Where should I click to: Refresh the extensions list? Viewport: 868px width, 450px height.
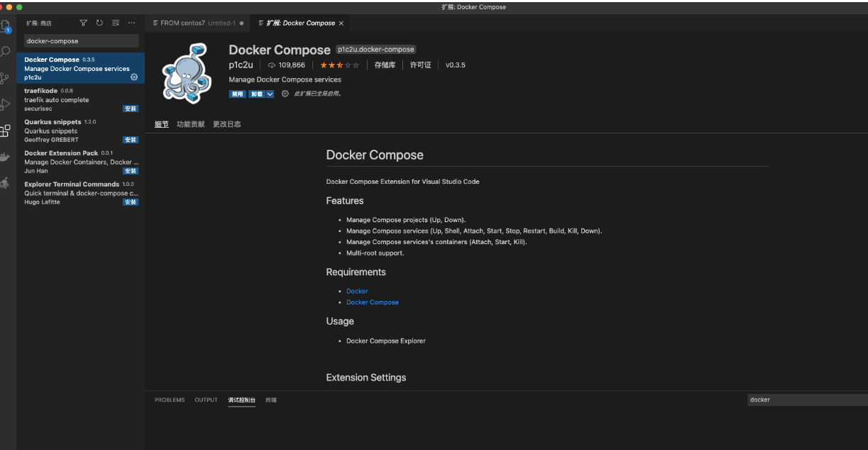click(x=99, y=23)
